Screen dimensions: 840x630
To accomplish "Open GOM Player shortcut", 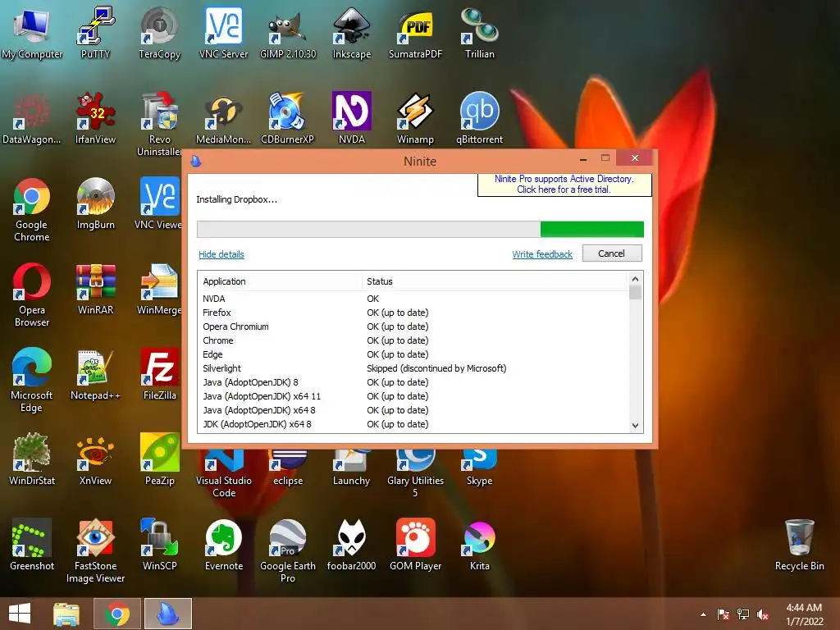I will pos(416,545).
